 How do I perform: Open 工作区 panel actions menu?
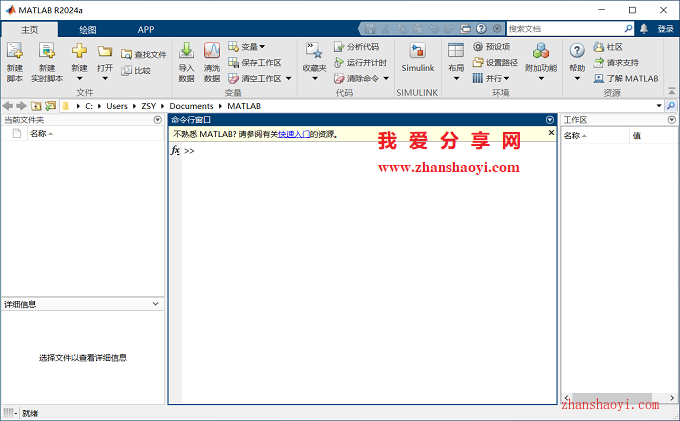pyautogui.click(x=672, y=120)
